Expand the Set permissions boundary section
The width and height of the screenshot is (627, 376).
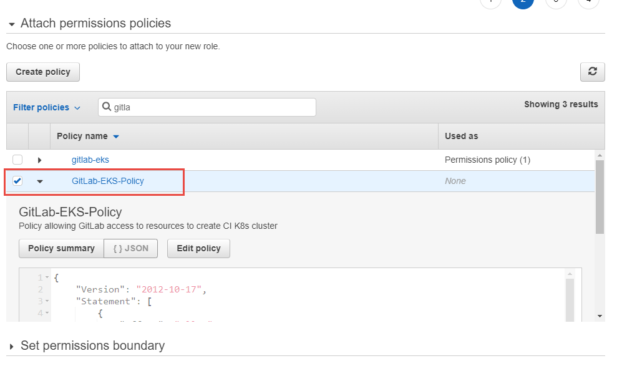11,346
